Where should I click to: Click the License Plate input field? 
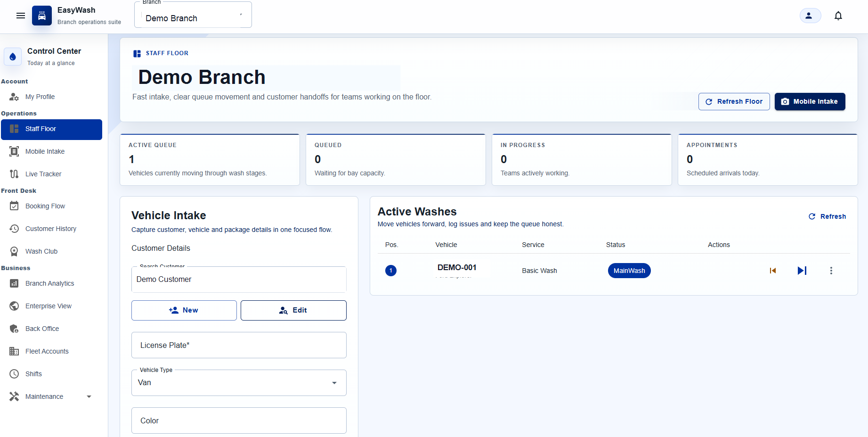[239, 345]
